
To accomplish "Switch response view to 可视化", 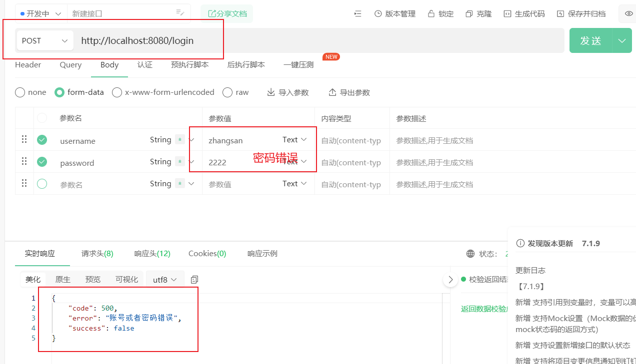I will coord(127,280).
